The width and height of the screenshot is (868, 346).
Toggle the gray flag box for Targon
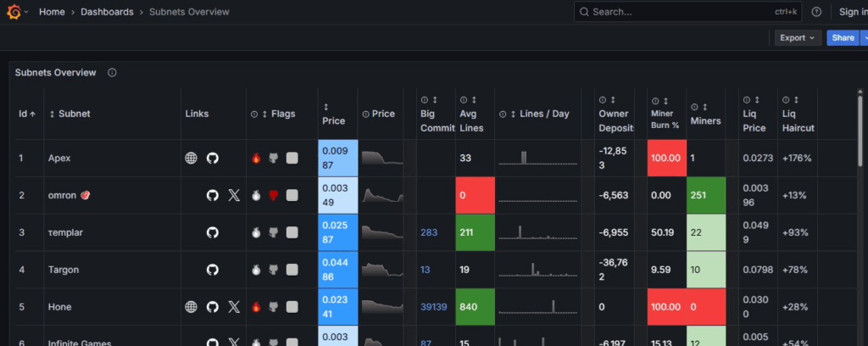click(x=292, y=270)
